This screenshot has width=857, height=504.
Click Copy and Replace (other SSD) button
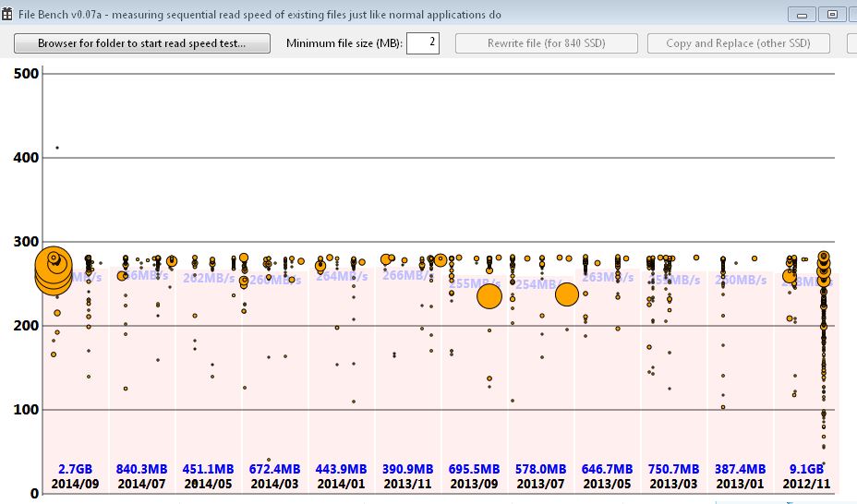tap(738, 43)
